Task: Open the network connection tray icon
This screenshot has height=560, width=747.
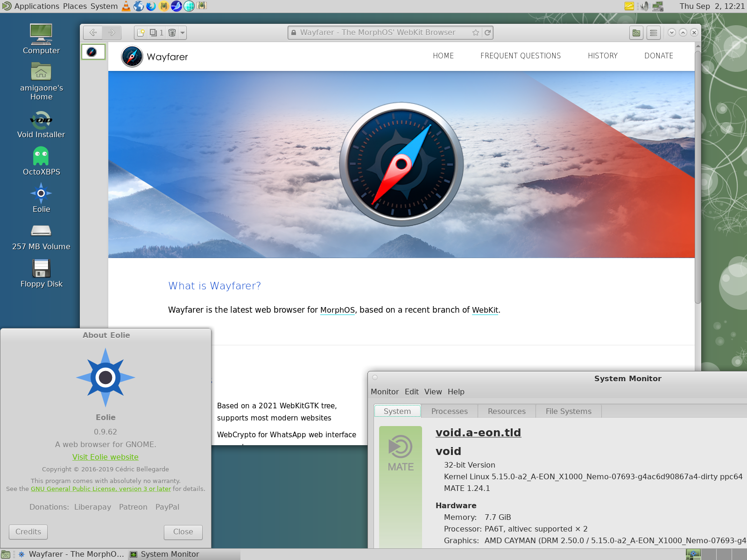Action: pyautogui.click(x=658, y=6)
